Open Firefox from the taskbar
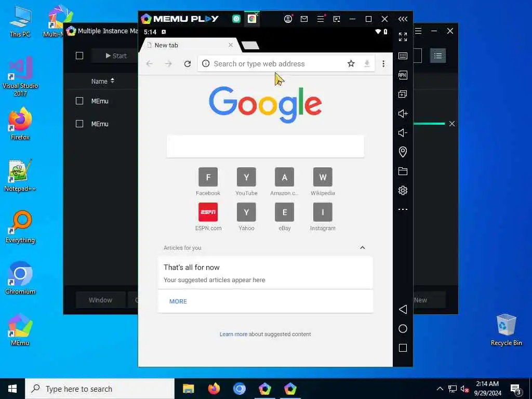532x399 pixels. tap(214, 389)
